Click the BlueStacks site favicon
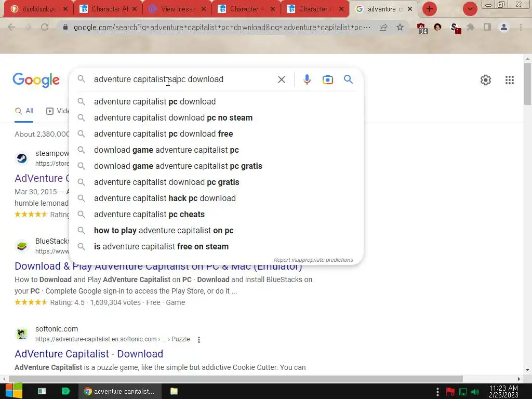Image resolution: width=532 pixels, height=399 pixels. (x=22, y=246)
